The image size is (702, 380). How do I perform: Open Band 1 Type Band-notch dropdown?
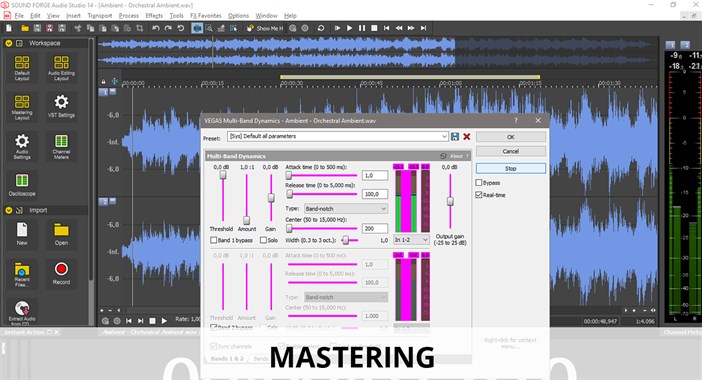click(346, 209)
